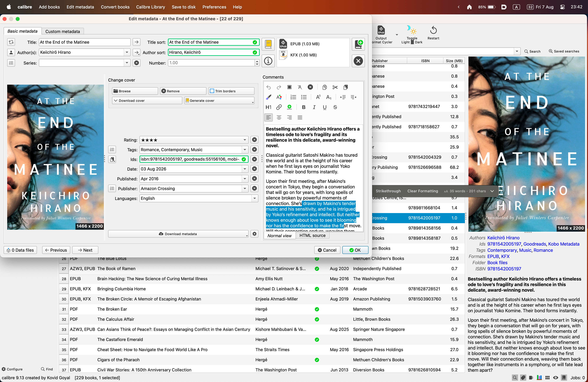This screenshot has width=588, height=382.
Task: Insert a separator using green plus icon
Action: (289, 107)
